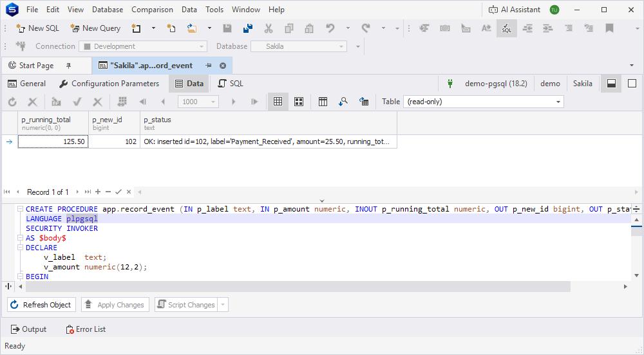Click the code editor horizontal scrollbar

pyautogui.click(x=298, y=287)
